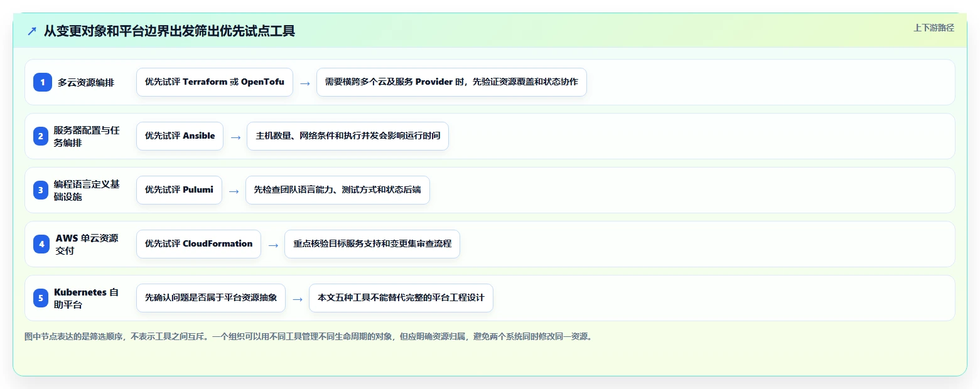Click the Provider 资源覆盖和状态协作 box
The image size is (980, 389).
tap(451, 82)
